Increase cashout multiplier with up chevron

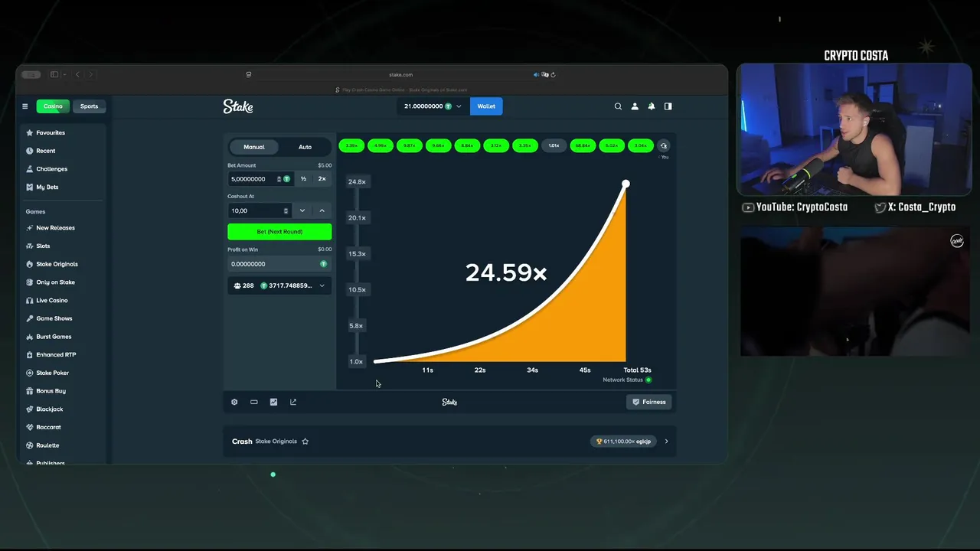pyautogui.click(x=322, y=210)
